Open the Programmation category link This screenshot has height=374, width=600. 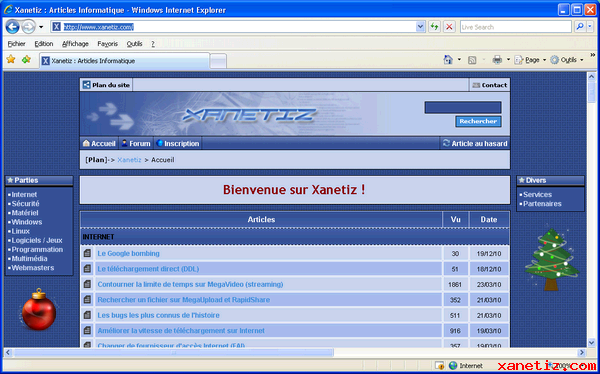pos(37,250)
